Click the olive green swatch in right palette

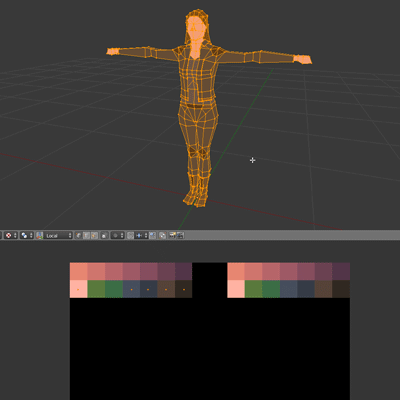point(253,289)
